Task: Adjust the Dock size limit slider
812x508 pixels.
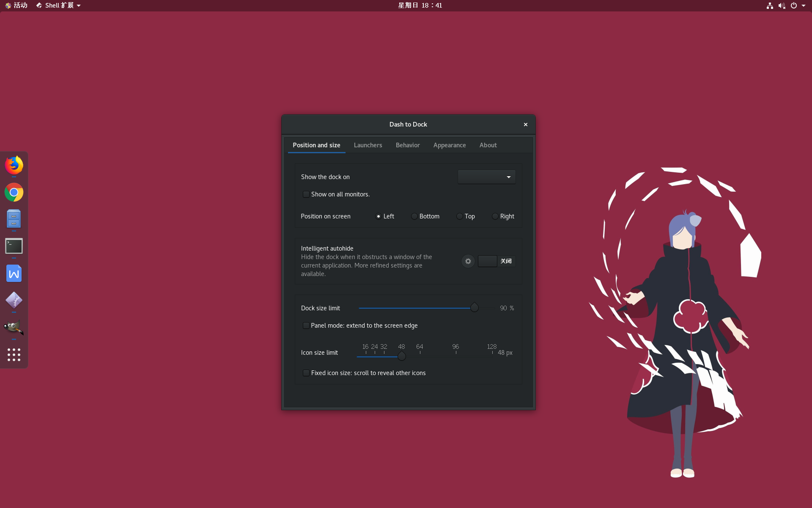Action: point(474,308)
